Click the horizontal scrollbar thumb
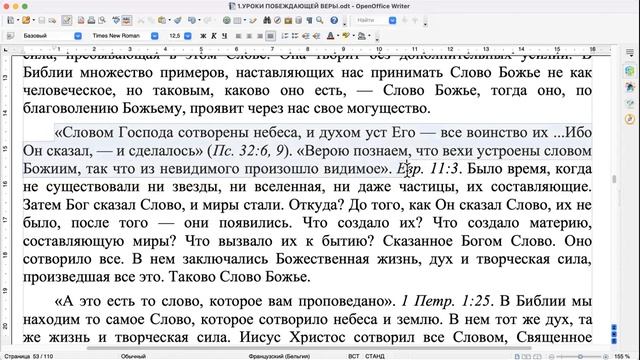 309,348
